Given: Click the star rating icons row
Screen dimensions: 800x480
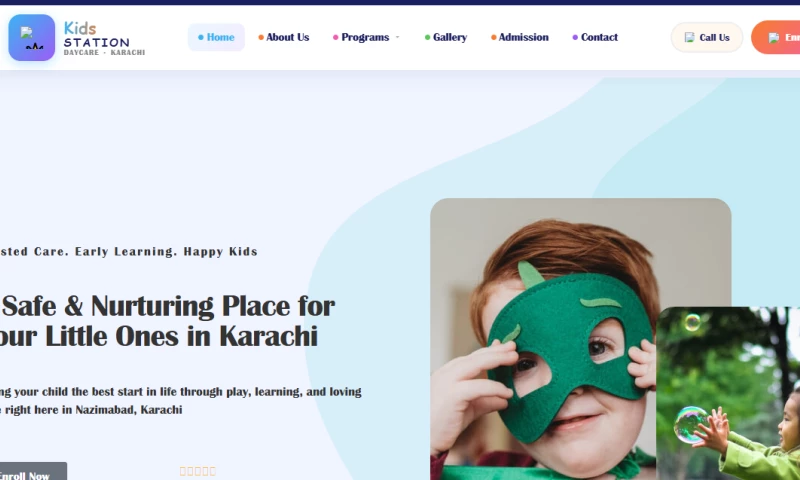Looking at the screenshot, I should click(197, 471).
